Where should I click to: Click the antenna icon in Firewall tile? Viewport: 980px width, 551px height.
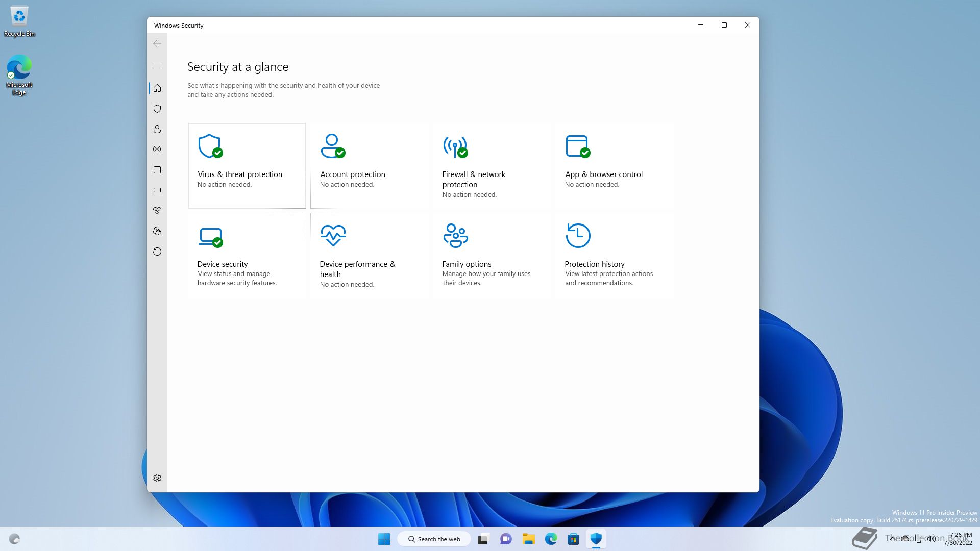pyautogui.click(x=455, y=146)
